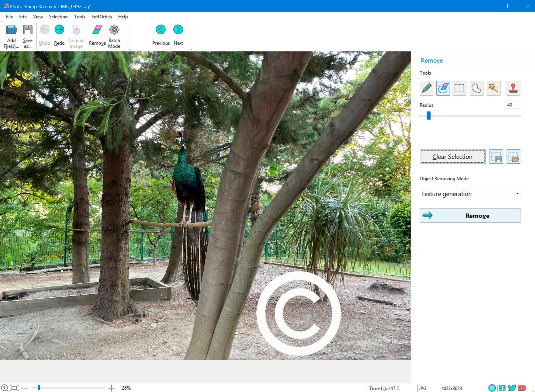535x392 pixels.
Task: Drag the Radius slider to adjust
Action: tap(428, 117)
